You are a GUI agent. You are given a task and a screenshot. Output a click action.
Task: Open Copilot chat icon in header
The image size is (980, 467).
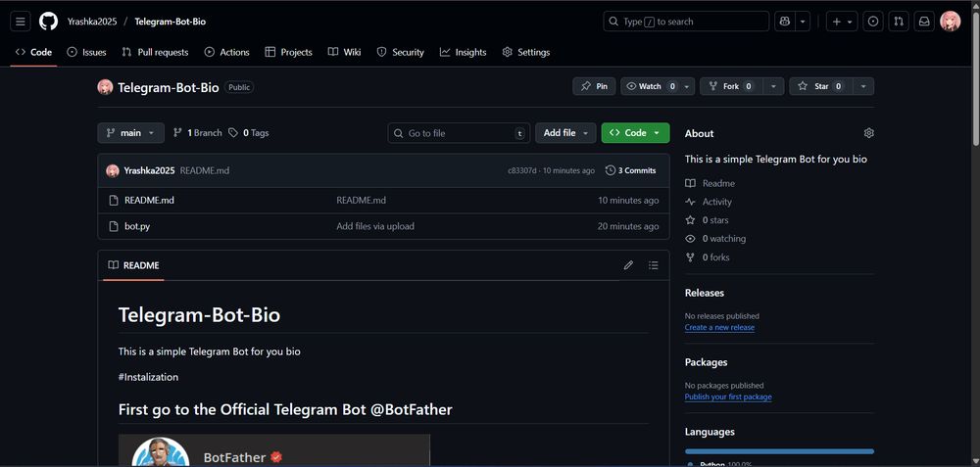pos(784,22)
